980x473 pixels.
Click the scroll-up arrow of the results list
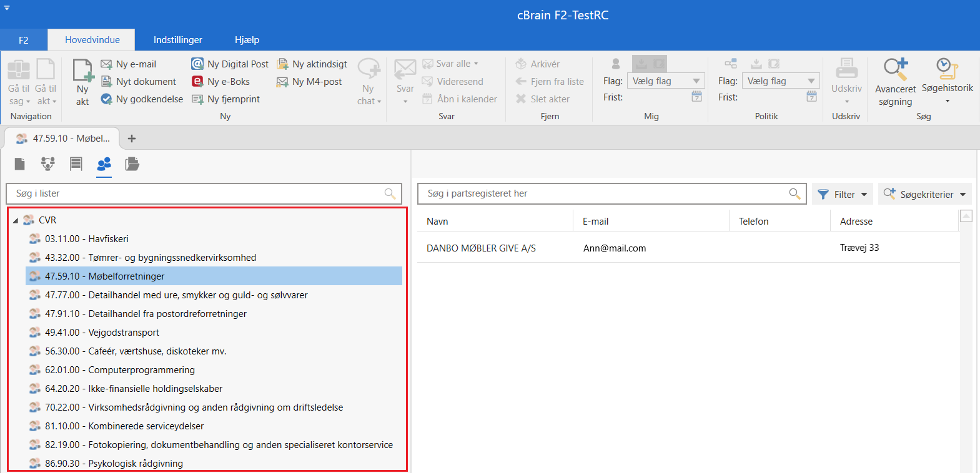pos(966,217)
